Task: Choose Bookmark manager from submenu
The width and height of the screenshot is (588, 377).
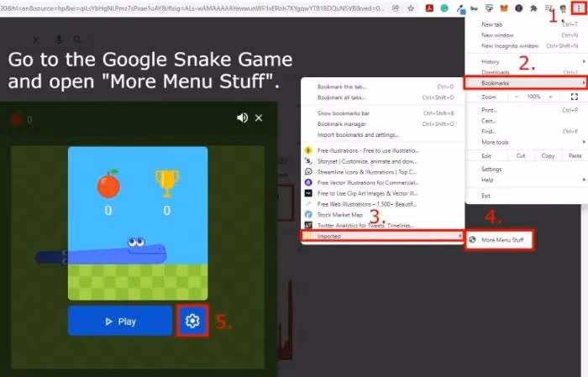Action: click(345, 123)
